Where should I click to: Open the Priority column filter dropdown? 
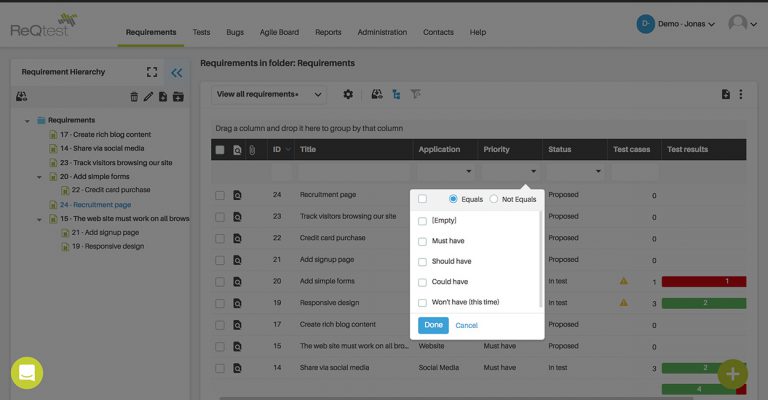533,171
